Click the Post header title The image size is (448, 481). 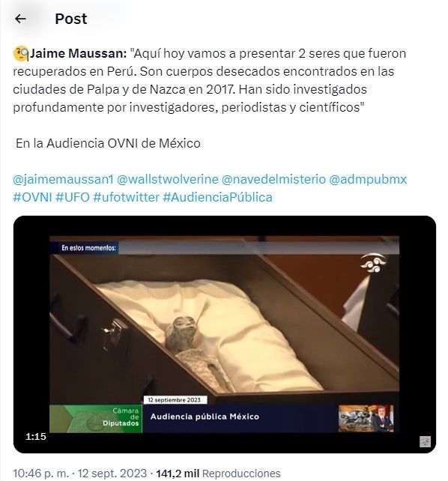click(x=71, y=19)
